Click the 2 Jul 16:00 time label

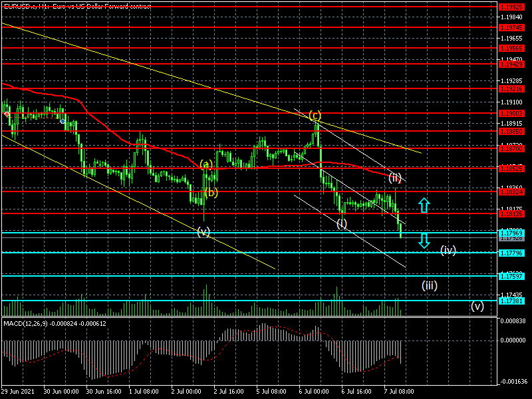(x=229, y=391)
